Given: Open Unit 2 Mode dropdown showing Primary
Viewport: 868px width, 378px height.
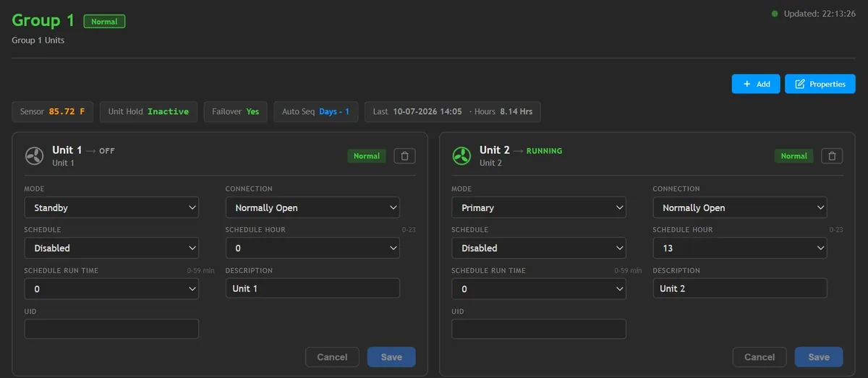Looking at the screenshot, I should coord(539,207).
